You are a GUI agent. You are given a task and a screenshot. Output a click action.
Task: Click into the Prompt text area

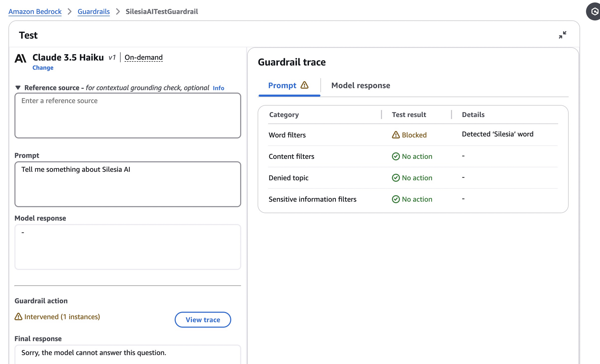128,184
